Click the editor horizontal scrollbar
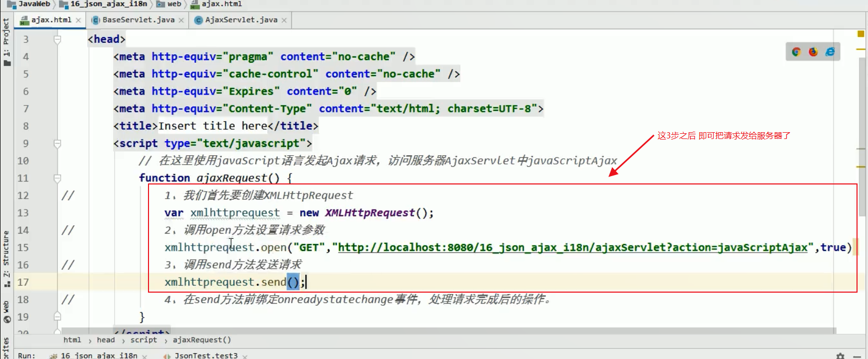 [x=449, y=331]
